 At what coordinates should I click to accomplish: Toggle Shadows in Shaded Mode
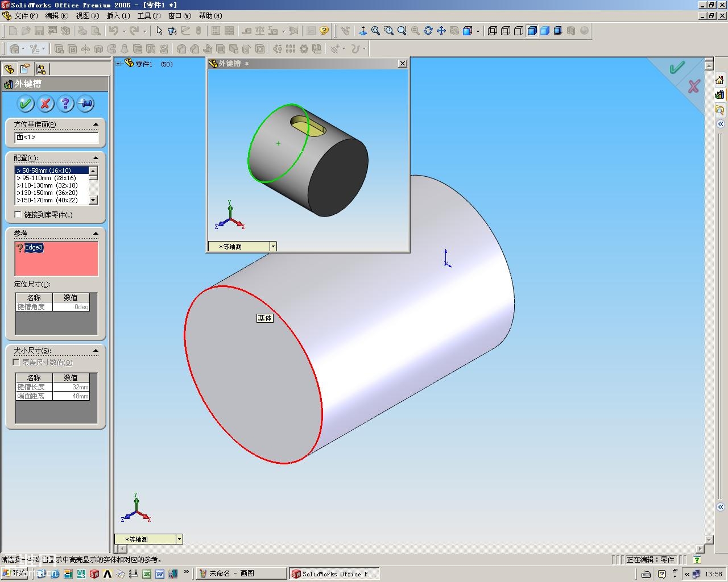pos(558,31)
